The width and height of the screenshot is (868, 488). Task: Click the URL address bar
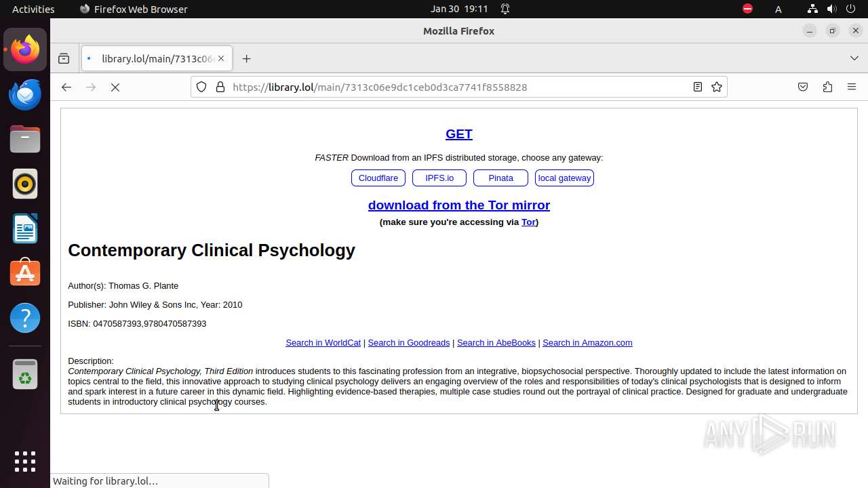point(458,87)
